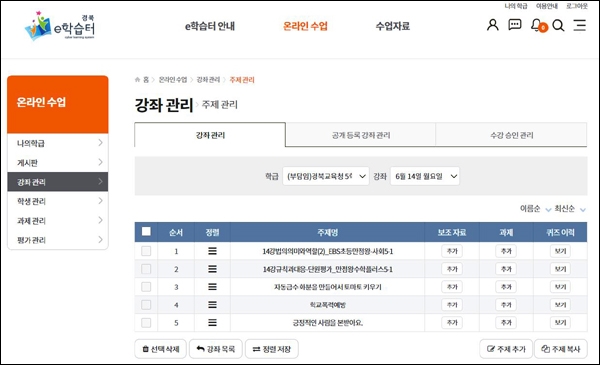The width and height of the screenshot is (600, 365).
Task: Click the sort handle icon in row 5
Action: (212, 323)
